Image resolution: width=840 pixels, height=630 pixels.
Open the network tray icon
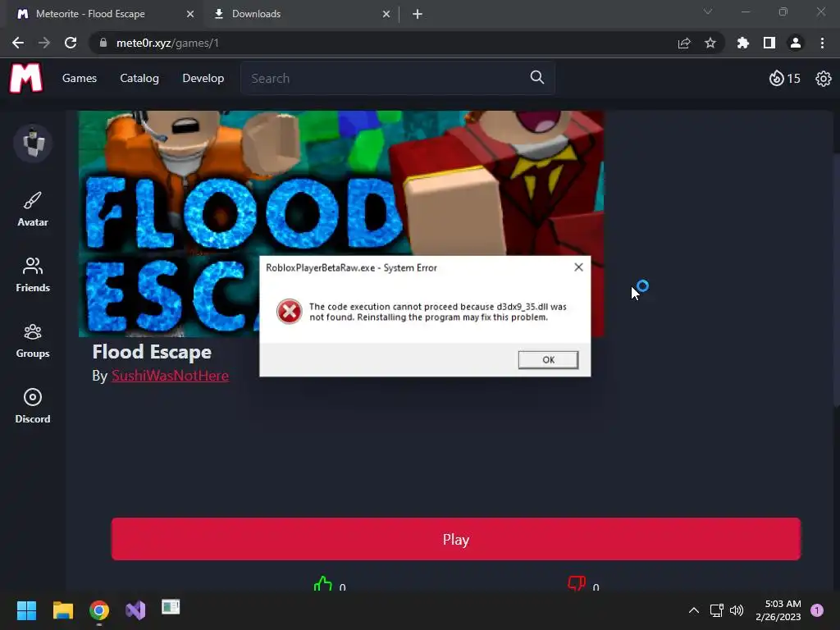[x=716, y=610]
